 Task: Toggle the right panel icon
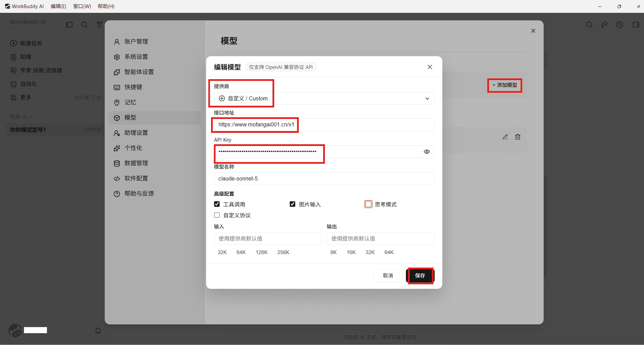tap(636, 25)
